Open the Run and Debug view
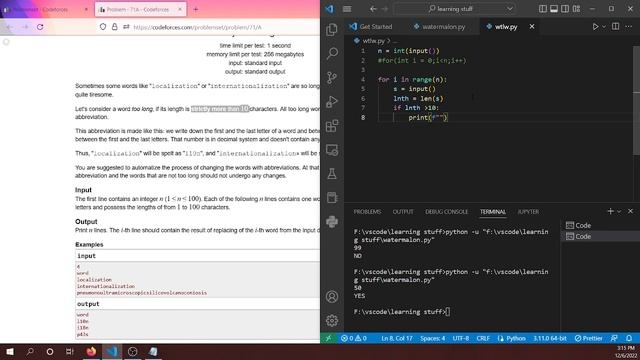The height and width of the screenshot is (360, 640). pyautogui.click(x=332, y=101)
